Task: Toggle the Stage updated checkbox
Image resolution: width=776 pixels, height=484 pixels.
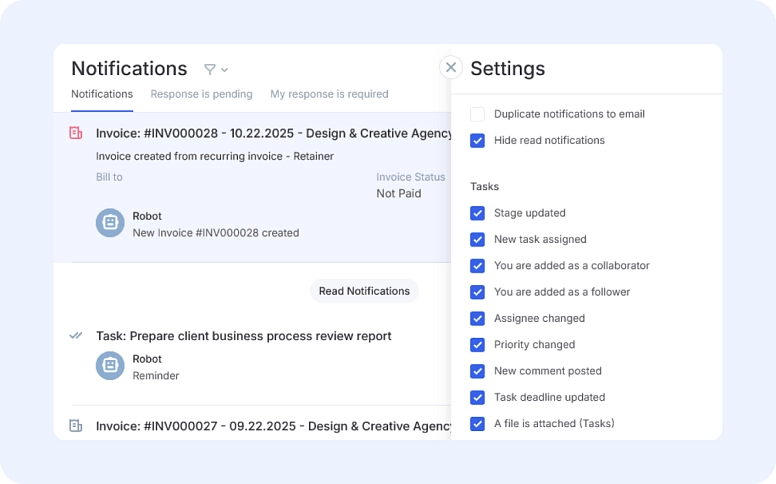Action: click(478, 213)
